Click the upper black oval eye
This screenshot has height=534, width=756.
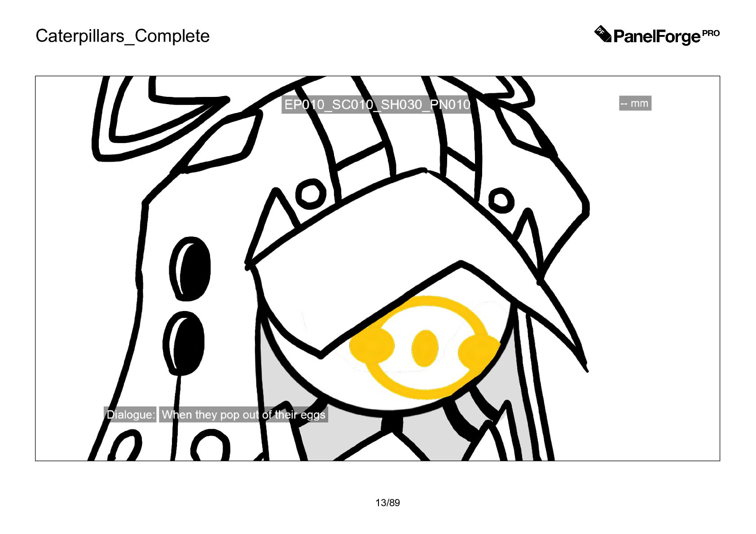coord(191,268)
